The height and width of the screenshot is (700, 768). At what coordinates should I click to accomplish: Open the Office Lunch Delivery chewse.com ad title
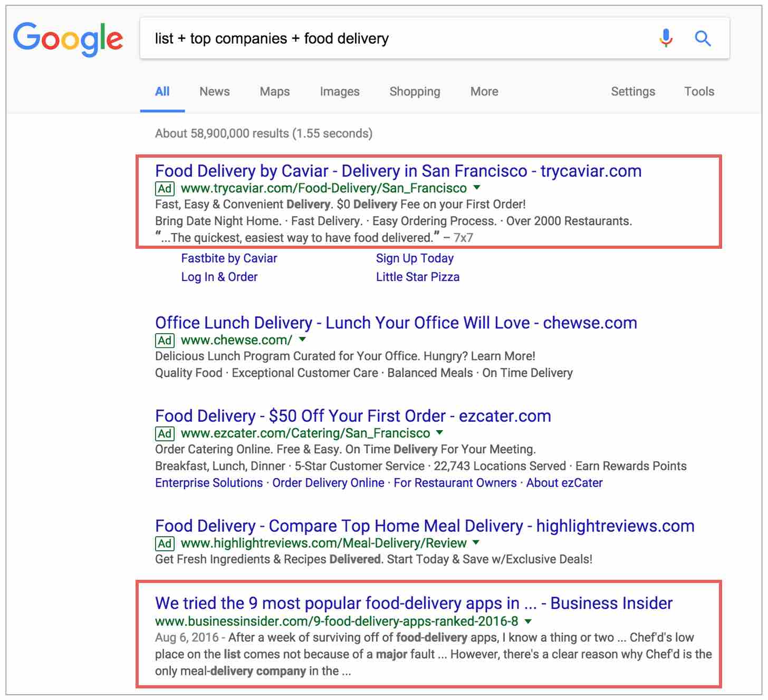coord(396,323)
